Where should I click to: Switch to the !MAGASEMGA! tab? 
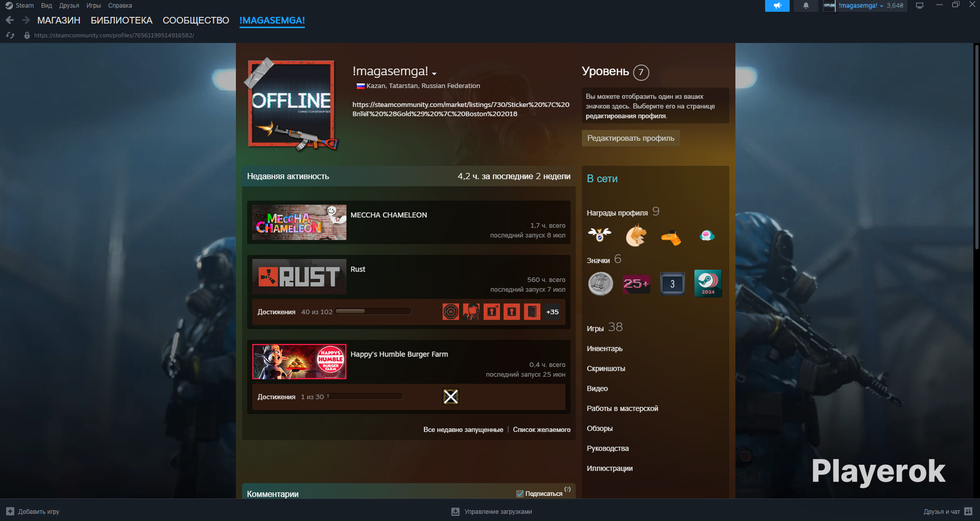pos(272,20)
